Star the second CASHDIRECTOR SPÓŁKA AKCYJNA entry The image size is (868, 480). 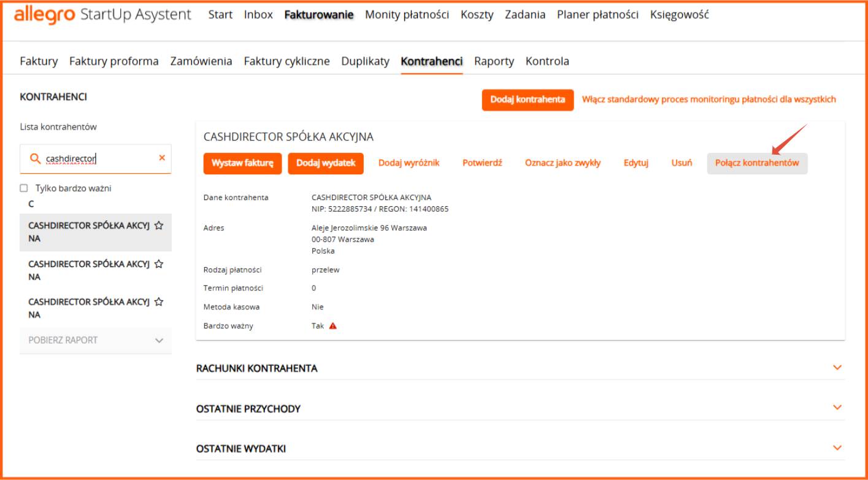[159, 264]
